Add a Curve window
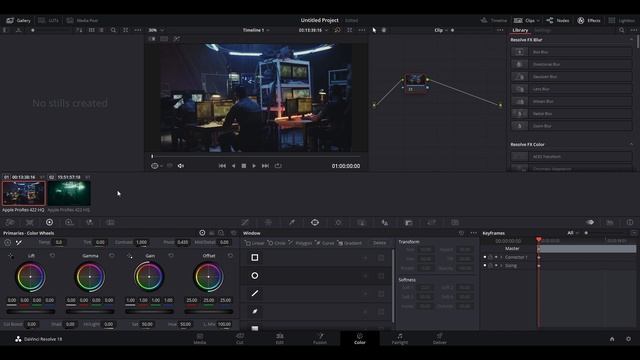Screen dimensions: 640x360 (324, 243)
